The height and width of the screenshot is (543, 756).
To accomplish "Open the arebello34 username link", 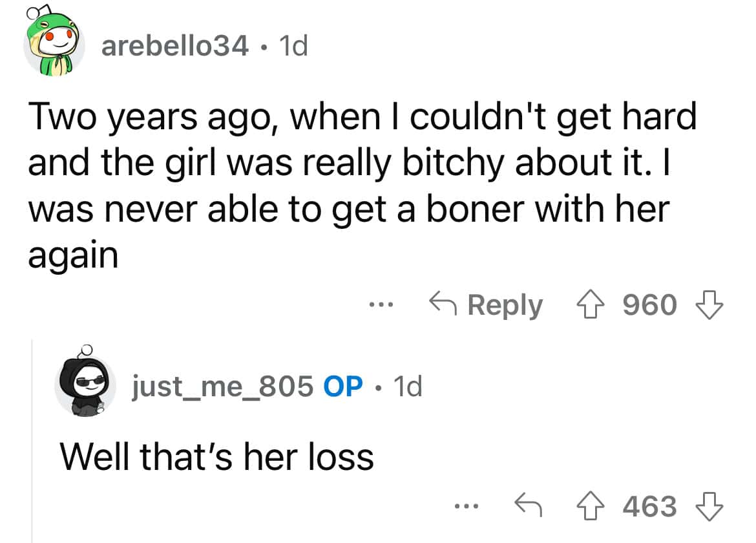I will [x=174, y=45].
